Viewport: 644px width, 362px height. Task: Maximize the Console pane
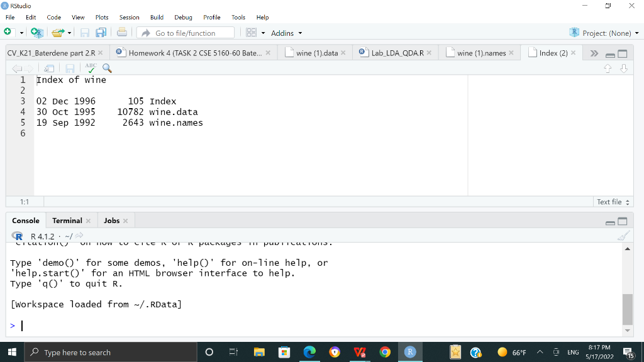coord(623,222)
